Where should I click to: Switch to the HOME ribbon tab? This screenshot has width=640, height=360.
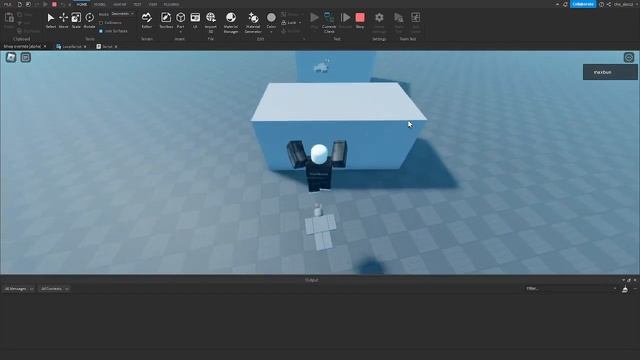82,4
